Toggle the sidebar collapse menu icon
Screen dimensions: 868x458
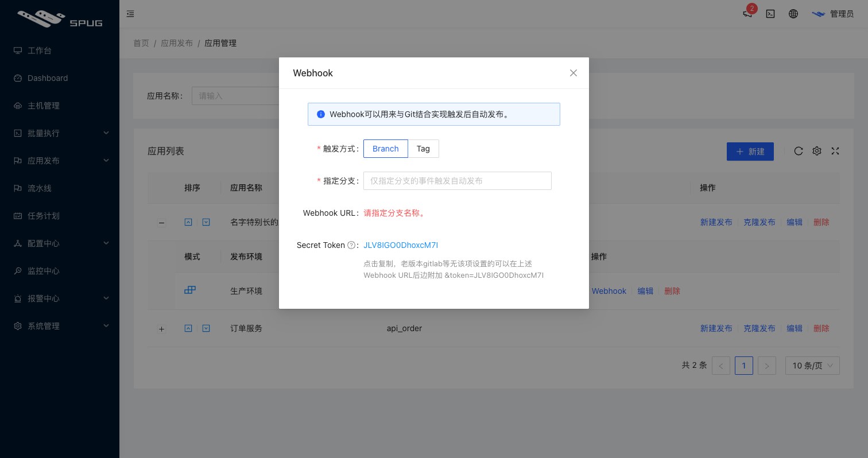coord(131,14)
